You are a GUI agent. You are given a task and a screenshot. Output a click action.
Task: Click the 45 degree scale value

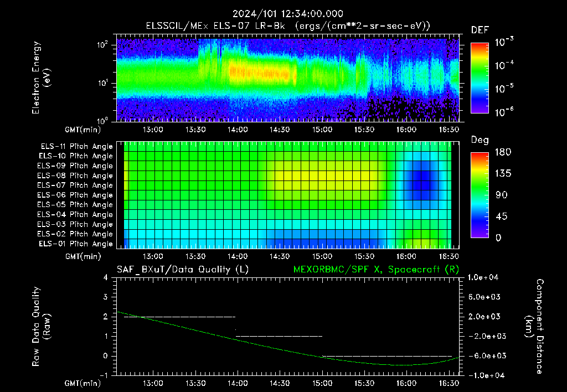(501, 216)
